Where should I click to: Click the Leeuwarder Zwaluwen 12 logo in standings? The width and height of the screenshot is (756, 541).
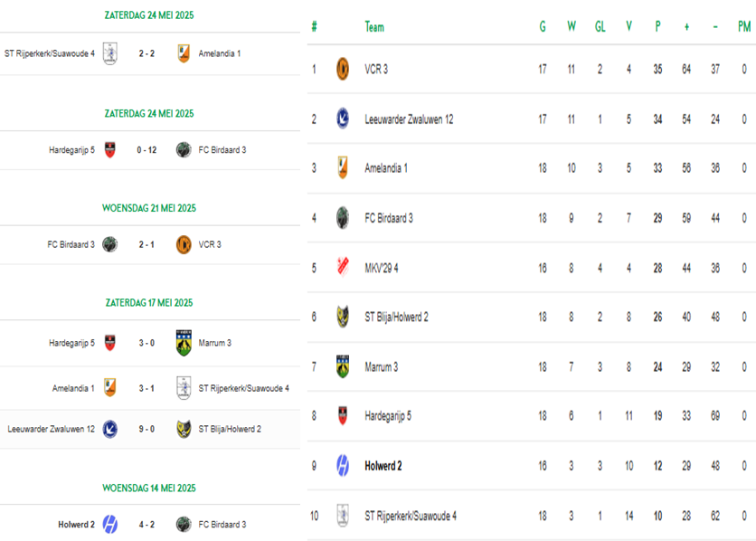[343, 119]
